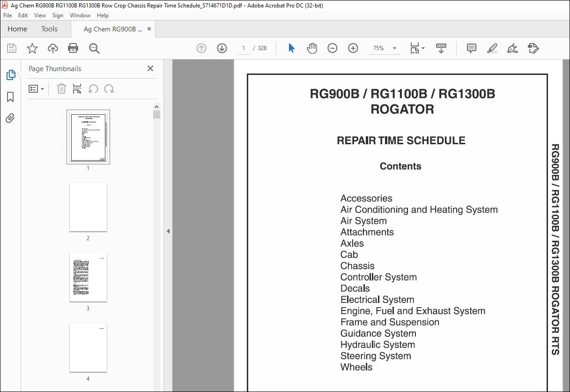Viewport: 570px width, 392px height.
Task: Open the Help menu
Action: point(103,15)
